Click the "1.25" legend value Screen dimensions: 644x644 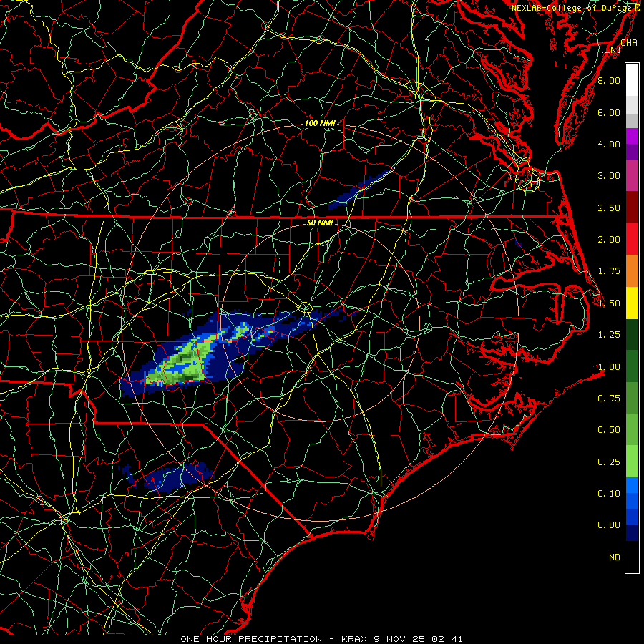click(609, 335)
